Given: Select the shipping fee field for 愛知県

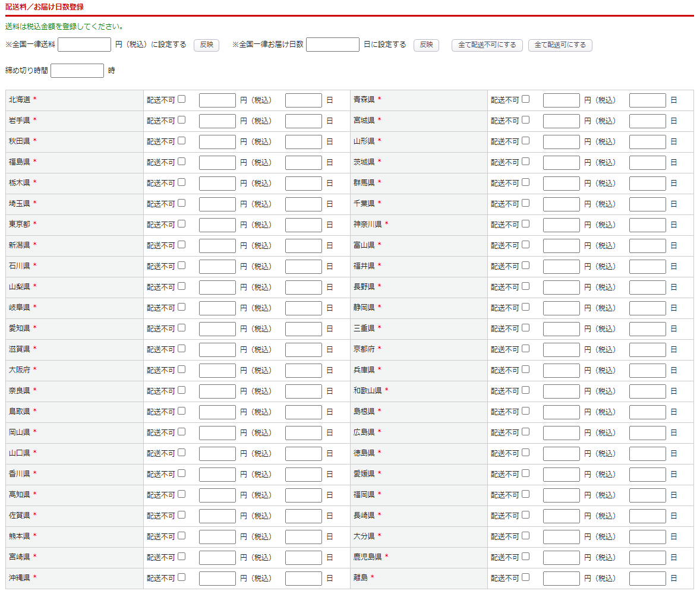Looking at the screenshot, I should point(217,329).
